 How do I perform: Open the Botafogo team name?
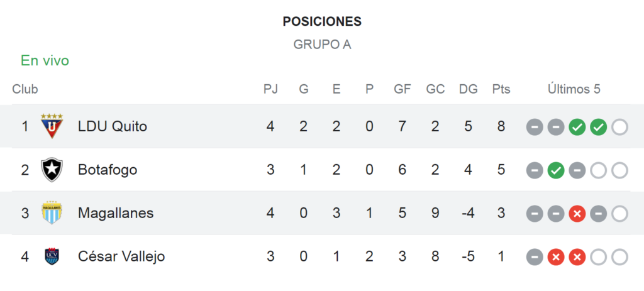107,170
